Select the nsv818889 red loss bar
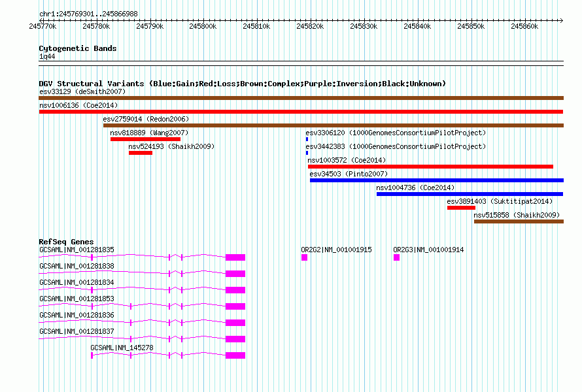This screenshot has width=582, height=392. (145, 139)
